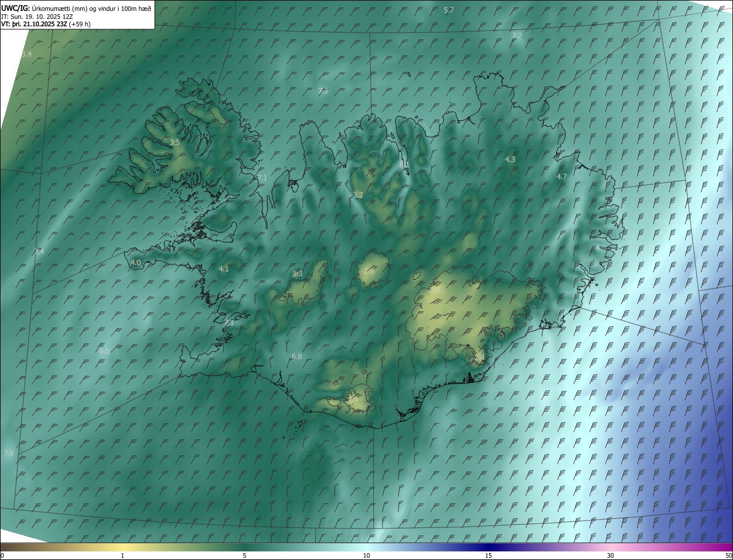Click the 6.8 value label on the map

297,357
